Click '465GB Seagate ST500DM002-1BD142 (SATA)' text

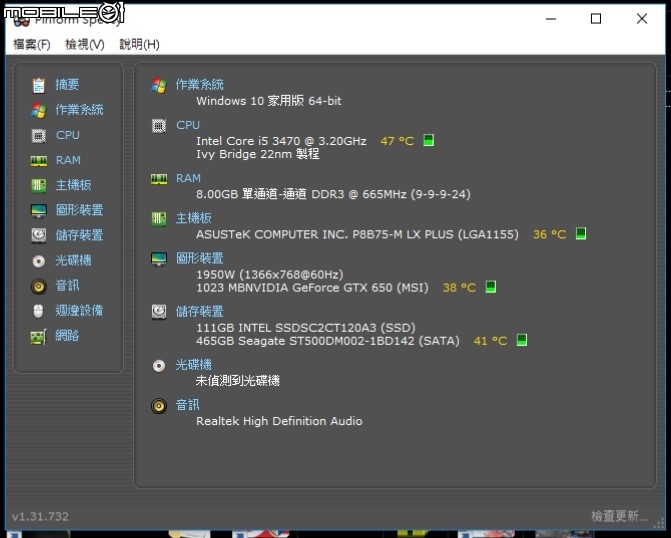[328, 341]
